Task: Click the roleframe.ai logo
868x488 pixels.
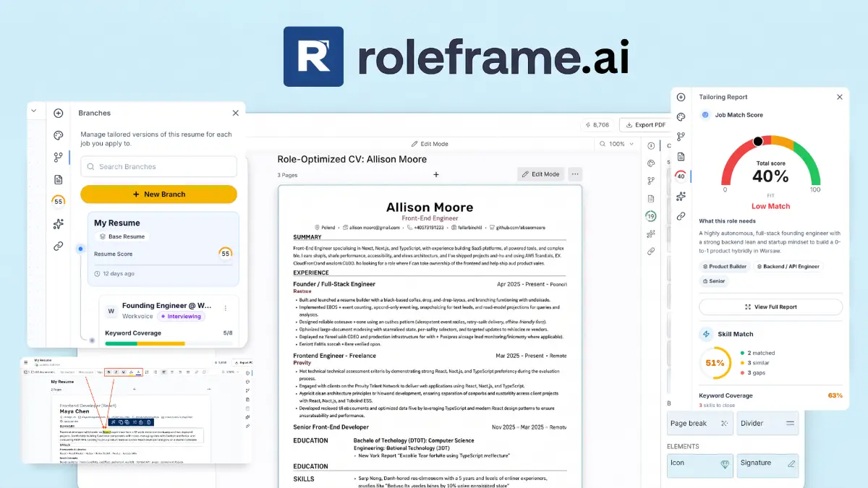Action: tap(456, 57)
